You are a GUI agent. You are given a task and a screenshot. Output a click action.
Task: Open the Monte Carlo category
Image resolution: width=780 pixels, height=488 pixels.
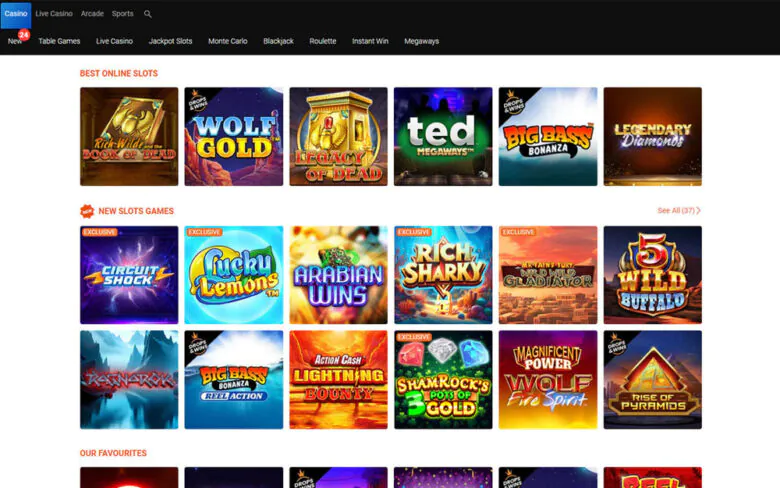[x=228, y=41]
